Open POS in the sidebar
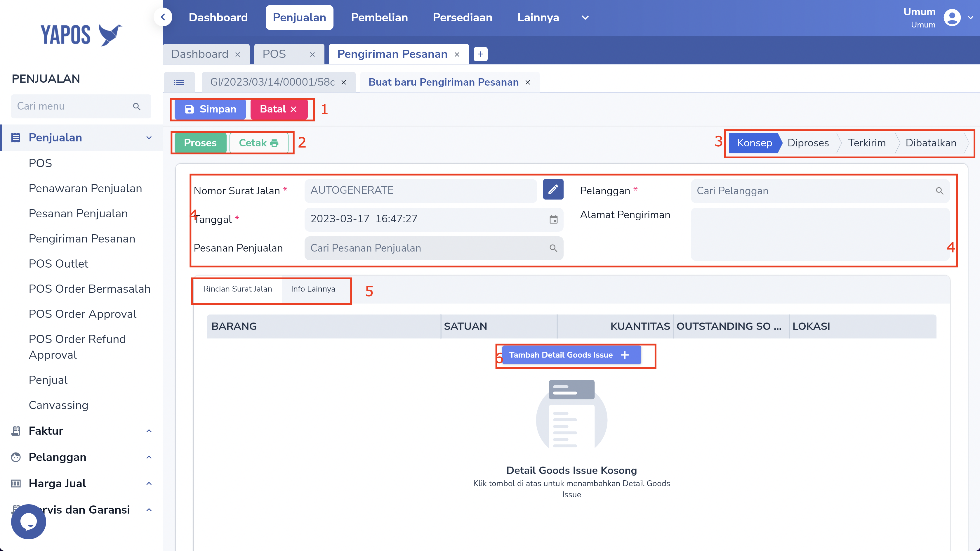 click(x=40, y=163)
